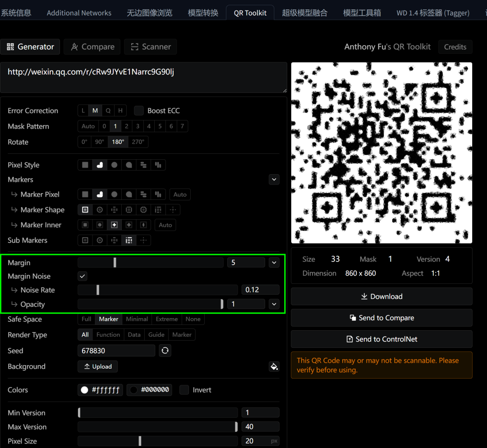The height and width of the screenshot is (448, 487).
Task: Set Marker Pixel to Auto
Action: click(x=180, y=194)
